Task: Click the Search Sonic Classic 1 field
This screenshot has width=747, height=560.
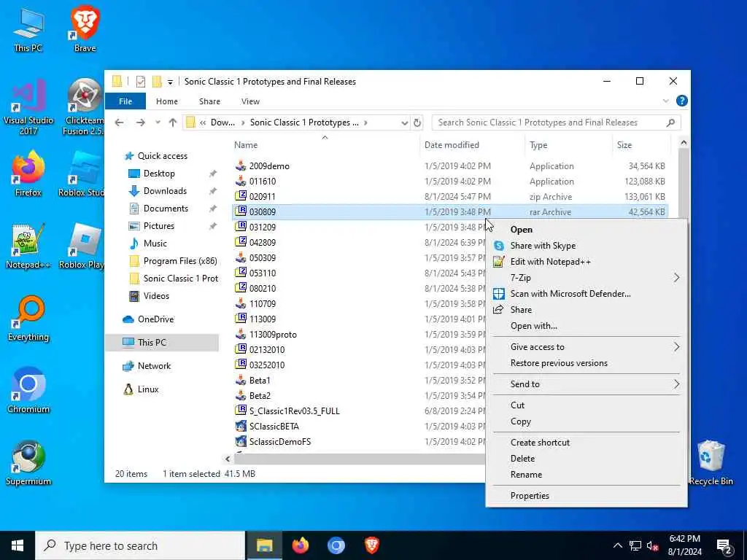Action: [556, 122]
